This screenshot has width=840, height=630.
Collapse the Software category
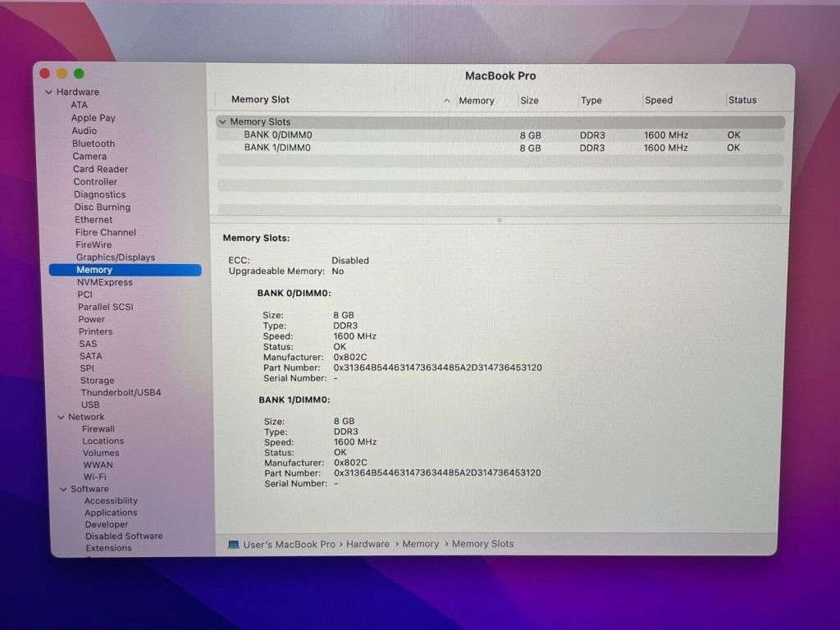pyautogui.click(x=63, y=488)
